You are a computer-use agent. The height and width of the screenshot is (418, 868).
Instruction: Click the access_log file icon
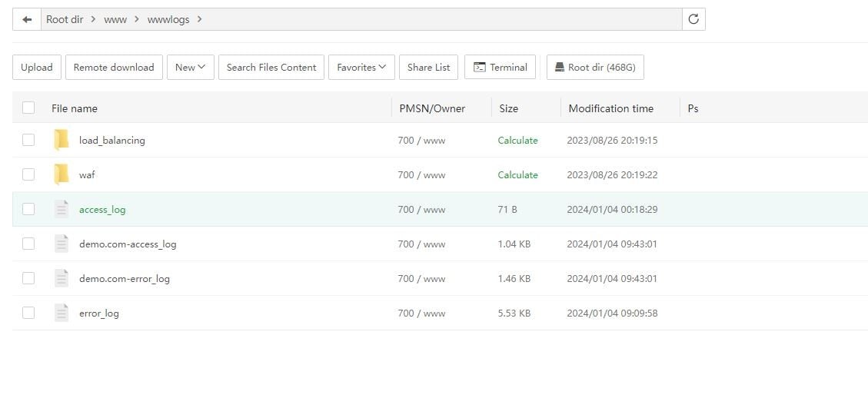[62, 209]
